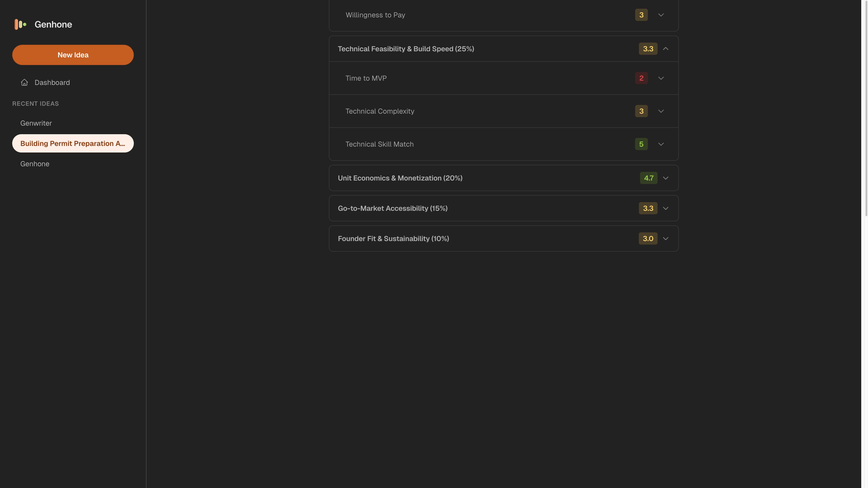Expand the Willingness to Pay row chevron
Viewport: 868px width, 488px height.
(661, 15)
